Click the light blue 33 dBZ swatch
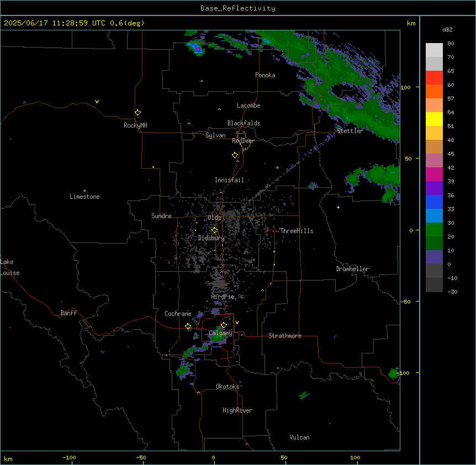 [x=434, y=216]
